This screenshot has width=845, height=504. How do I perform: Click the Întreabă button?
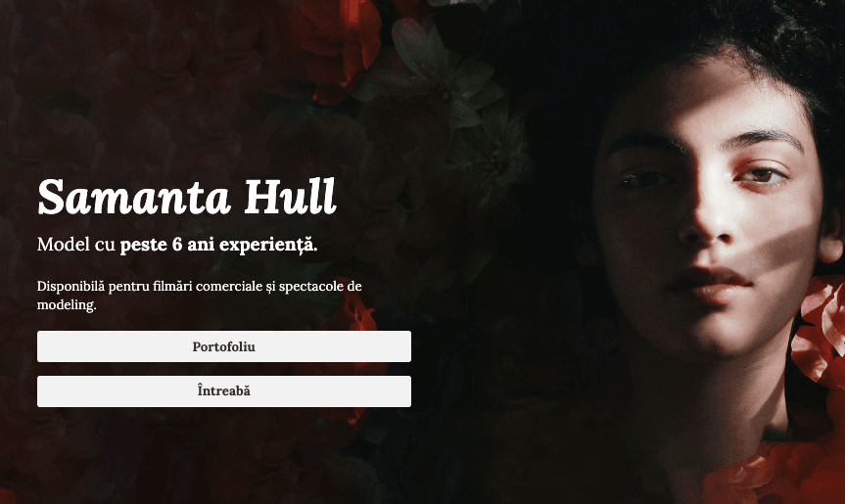[x=223, y=390]
